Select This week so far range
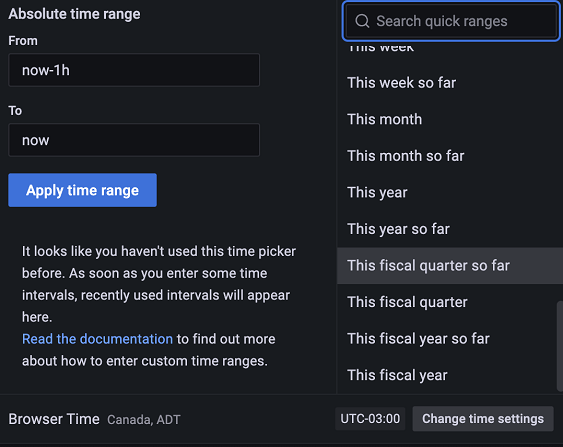This screenshot has width=563, height=447. pyautogui.click(x=450, y=83)
